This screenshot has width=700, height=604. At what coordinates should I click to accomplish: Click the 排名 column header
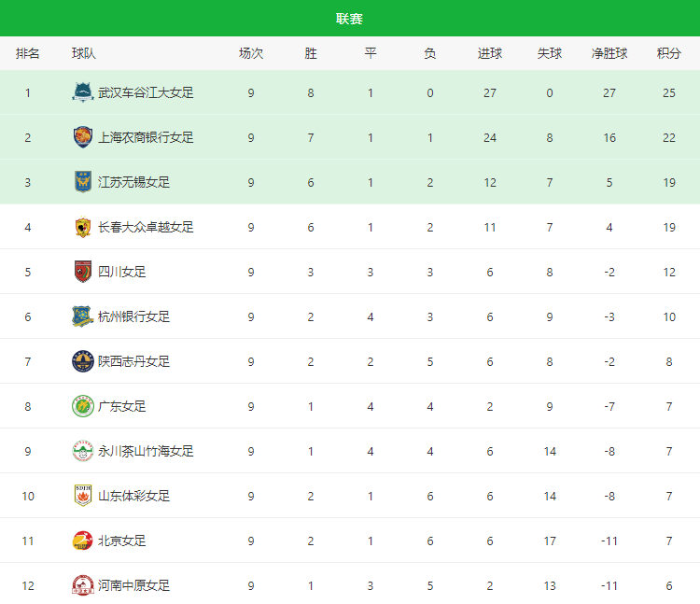[28, 53]
